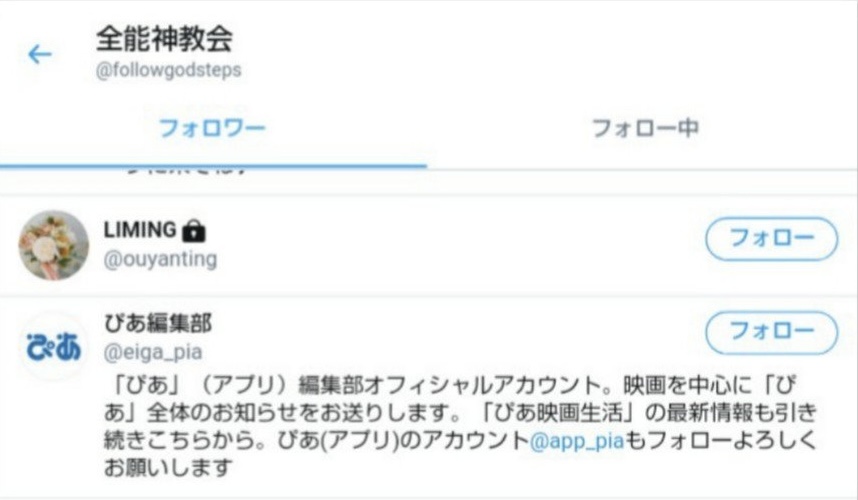Switch to the フォロワー tab
Screen dimensions: 858x500
[212, 129]
